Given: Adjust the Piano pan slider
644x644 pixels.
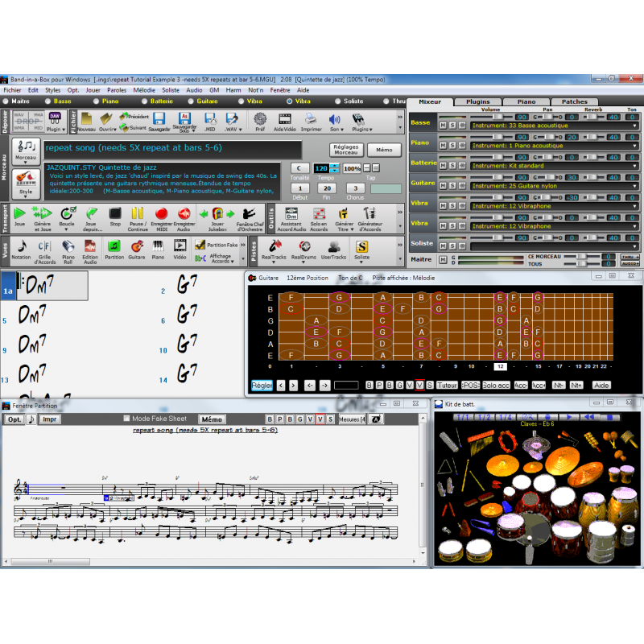Looking at the screenshot, I should [x=548, y=137].
